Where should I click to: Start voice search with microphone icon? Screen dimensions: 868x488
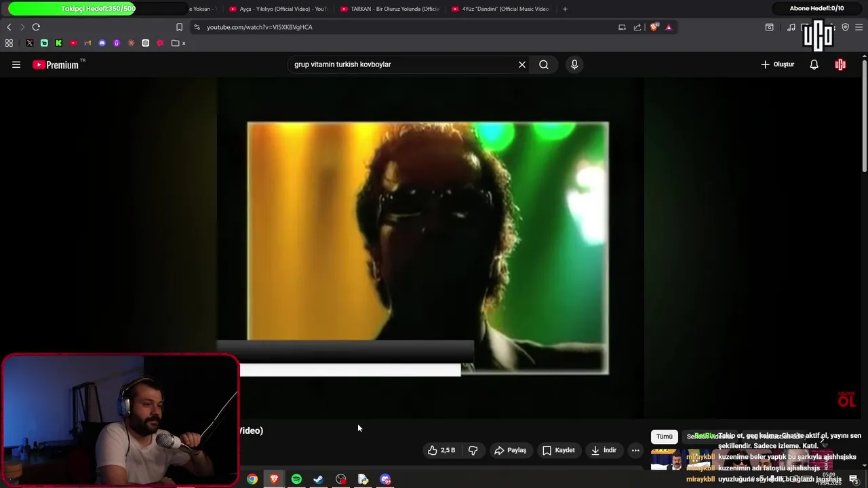(574, 64)
